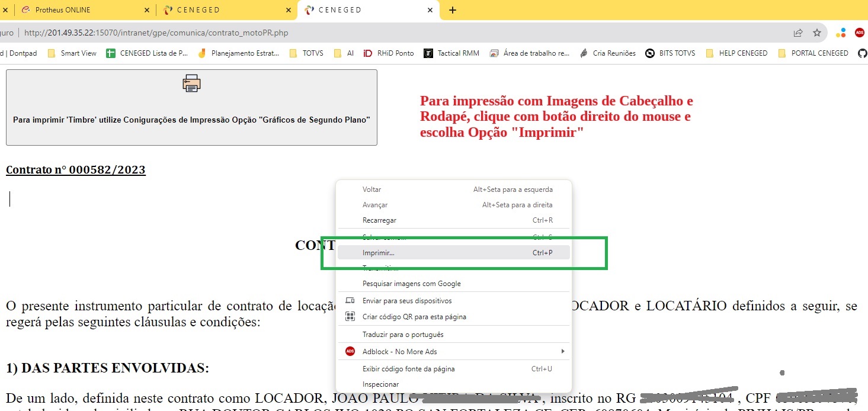
Task: Select Criar código QR para esta página
Action: coord(414,317)
